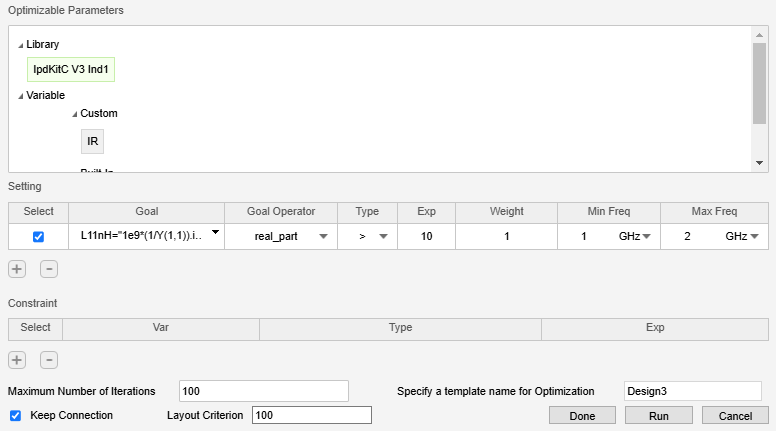Add a new constraint row with plus icon
Screen dimensions: 776x431
17,360
